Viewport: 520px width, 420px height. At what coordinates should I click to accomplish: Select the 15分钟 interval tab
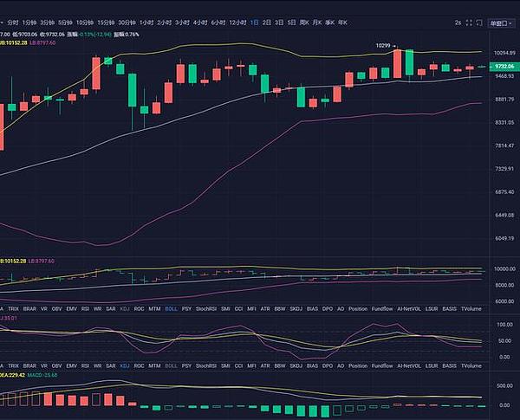(106, 22)
